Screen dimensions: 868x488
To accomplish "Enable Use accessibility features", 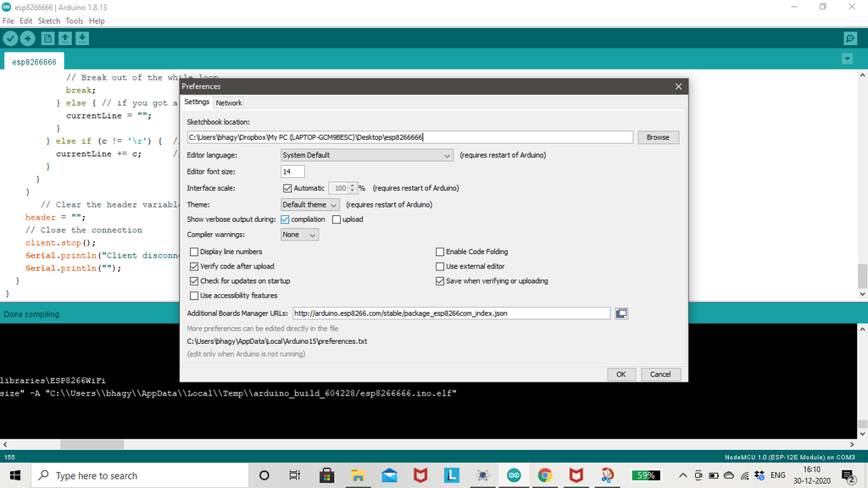I will (194, 296).
